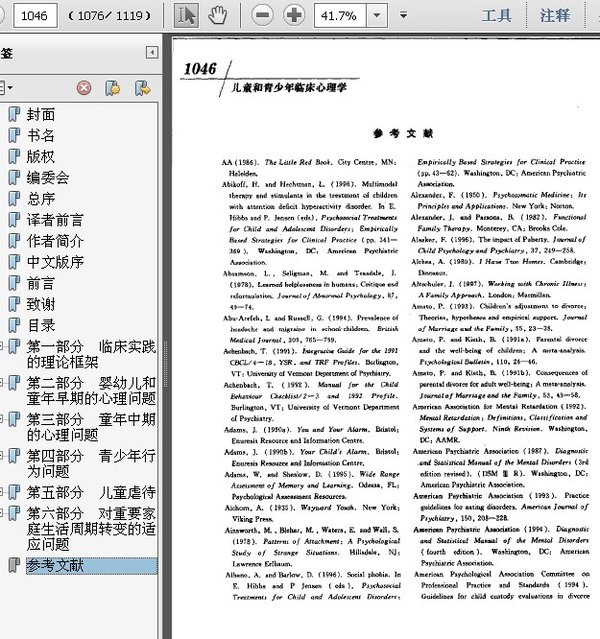Click the bookmark icon beside 版权

pyautogui.click(x=14, y=156)
